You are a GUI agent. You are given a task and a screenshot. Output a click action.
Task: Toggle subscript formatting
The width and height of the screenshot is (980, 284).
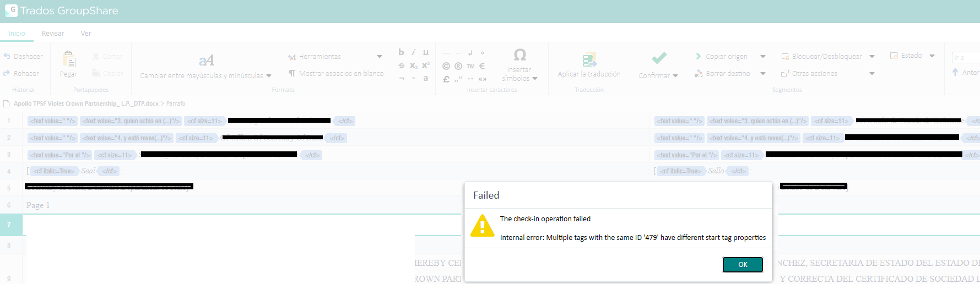[413, 65]
